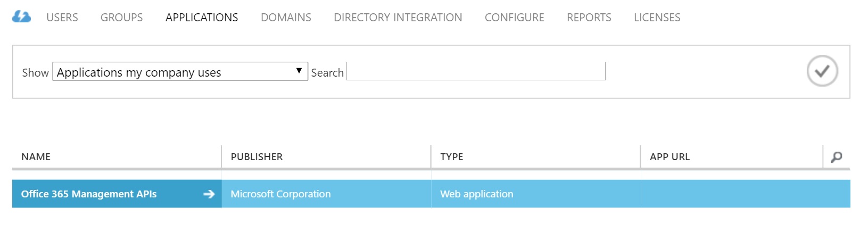This screenshot has width=868, height=232.
Task: Open the Users tab
Action: click(62, 18)
